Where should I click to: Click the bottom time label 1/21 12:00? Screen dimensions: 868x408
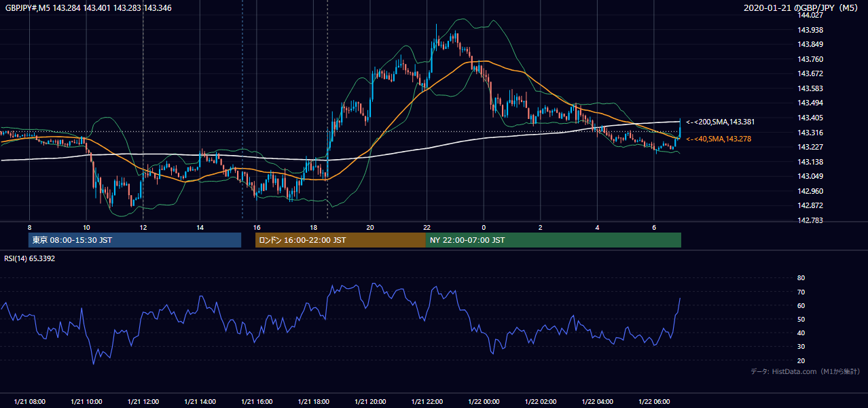click(143, 401)
